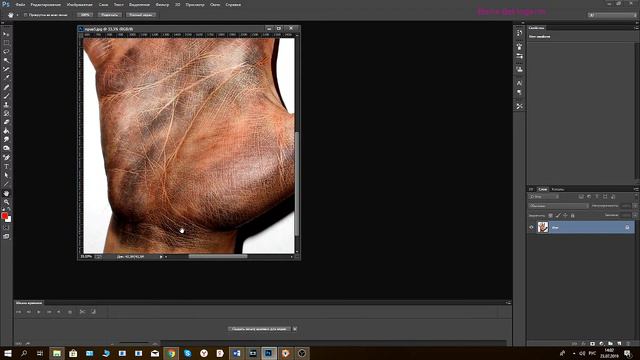Click create video timeline button
Viewport: 640px width, 360px height.
(x=260, y=329)
